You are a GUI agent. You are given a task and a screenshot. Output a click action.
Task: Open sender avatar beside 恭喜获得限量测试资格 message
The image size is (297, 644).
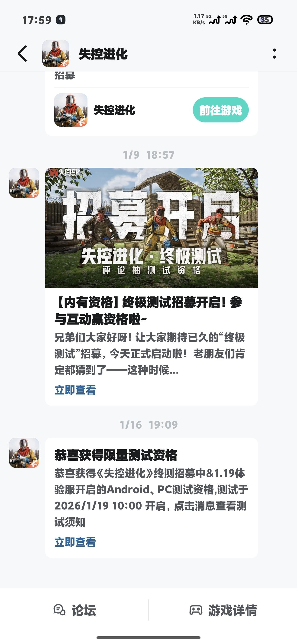coord(24,453)
